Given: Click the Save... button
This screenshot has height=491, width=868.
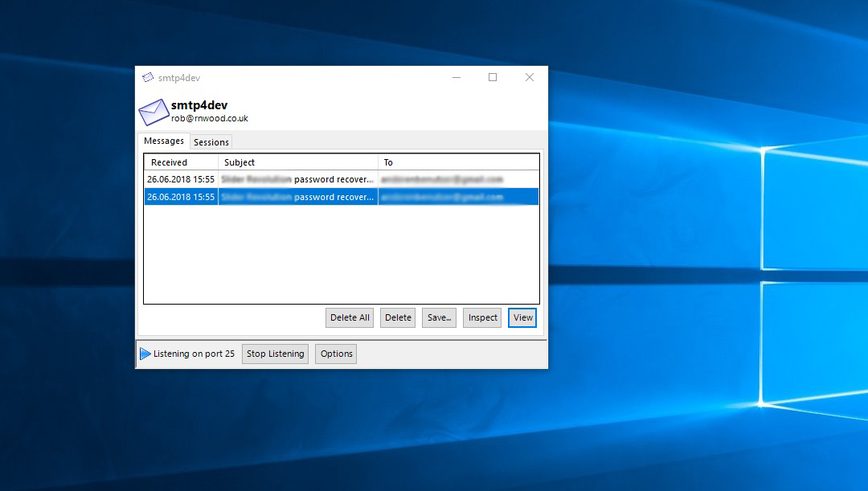Looking at the screenshot, I should pos(440,317).
